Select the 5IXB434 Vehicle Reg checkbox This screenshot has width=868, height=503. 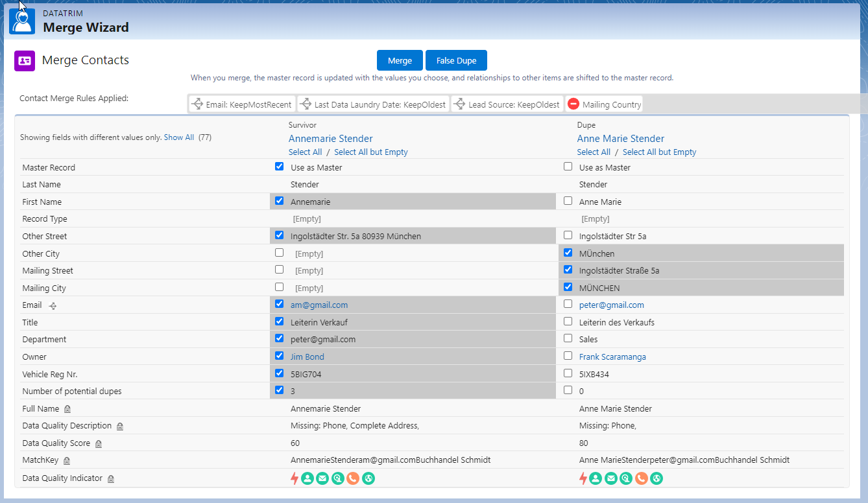point(568,373)
